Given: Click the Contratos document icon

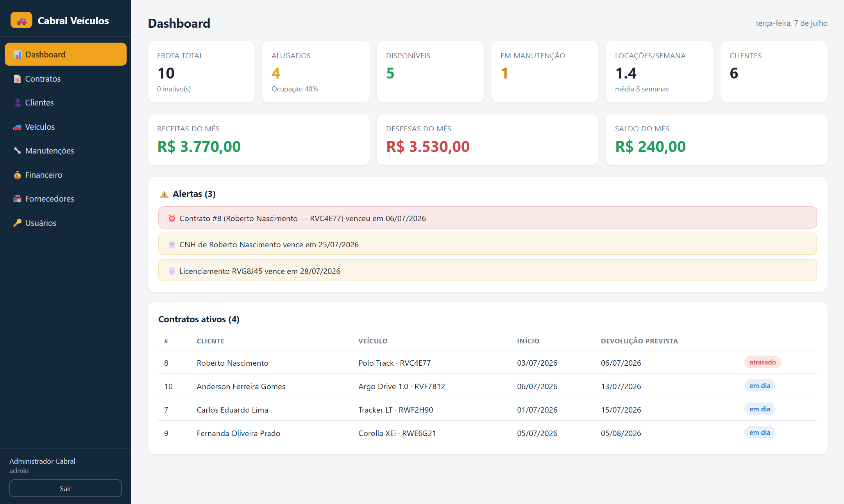Looking at the screenshot, I should pyautogui.click(x=17, y=79).
